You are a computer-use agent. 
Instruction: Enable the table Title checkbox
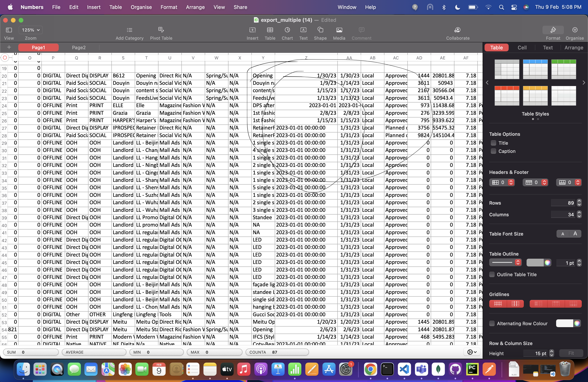pos(493,143)
